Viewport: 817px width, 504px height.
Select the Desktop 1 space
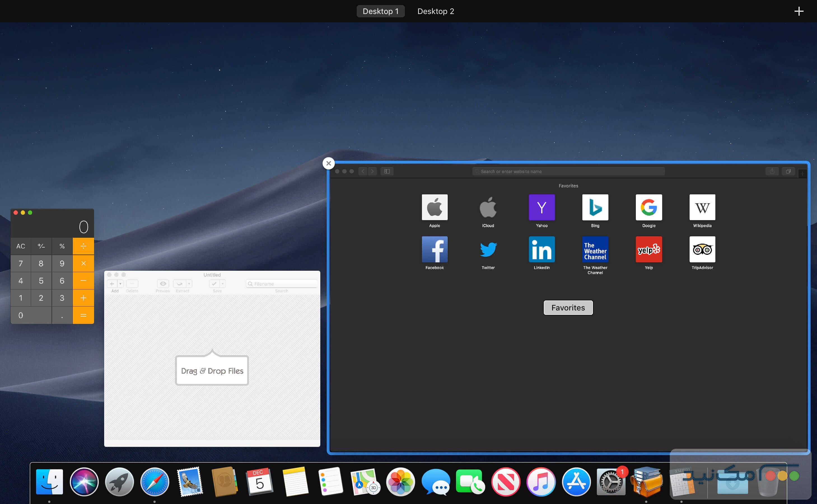pos(381,11)
